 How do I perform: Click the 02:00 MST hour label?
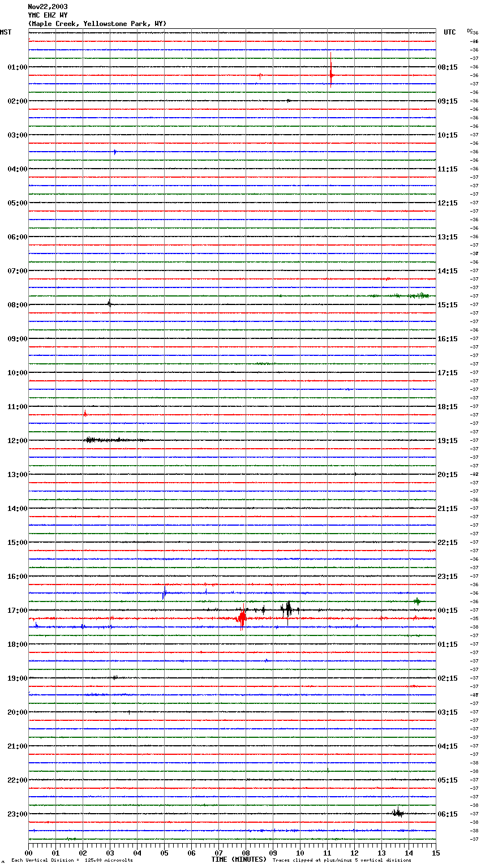[x=18, y=101]
